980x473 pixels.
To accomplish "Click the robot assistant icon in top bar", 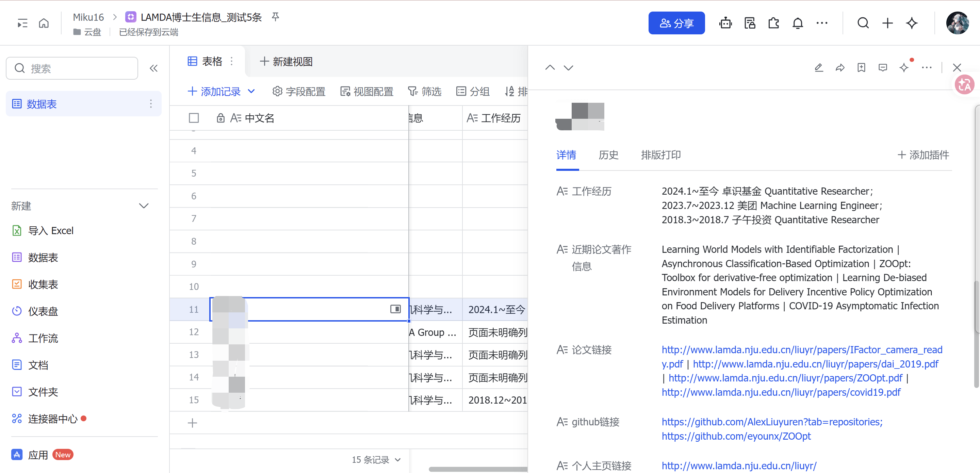I will (x=725, y=23).
